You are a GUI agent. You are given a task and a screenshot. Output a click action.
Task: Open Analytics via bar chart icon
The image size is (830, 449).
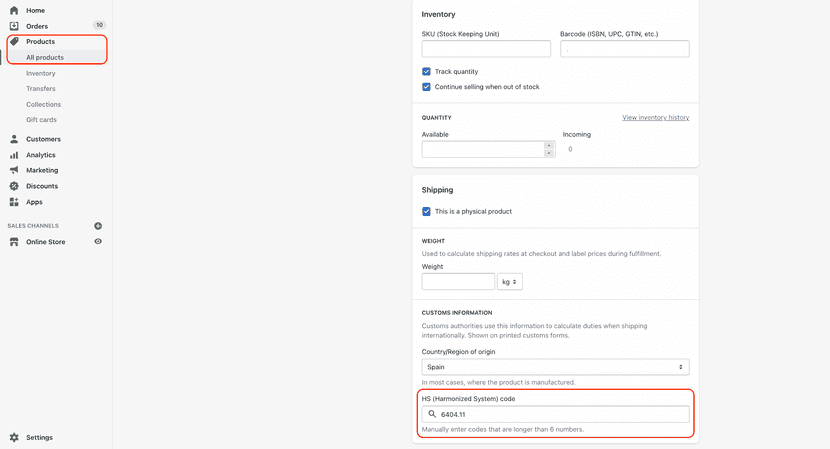pos(14,155)
